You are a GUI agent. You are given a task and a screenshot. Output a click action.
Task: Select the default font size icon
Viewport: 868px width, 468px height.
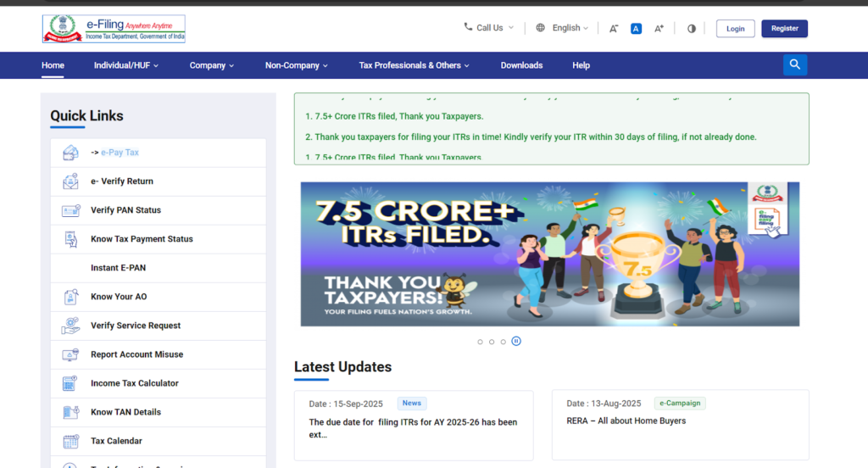click(x=636, y=29)
